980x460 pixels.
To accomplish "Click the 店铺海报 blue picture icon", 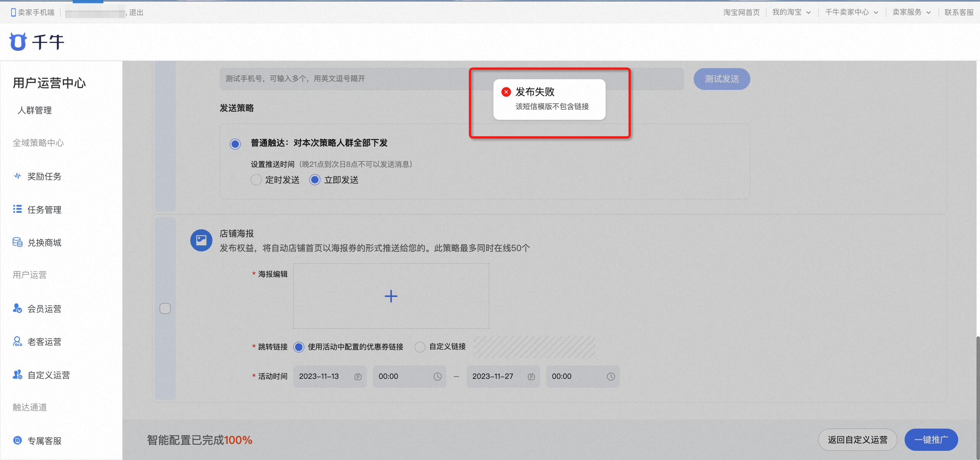I will 201,240.
